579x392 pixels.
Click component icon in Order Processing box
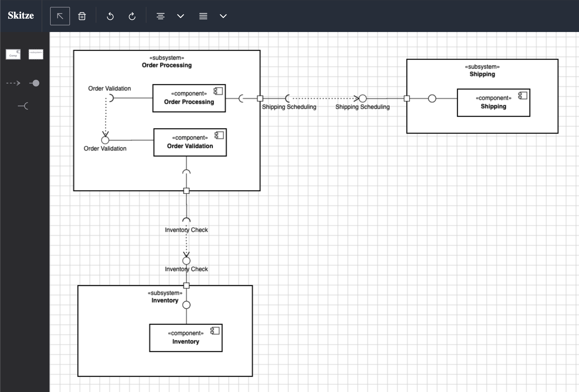218,91
